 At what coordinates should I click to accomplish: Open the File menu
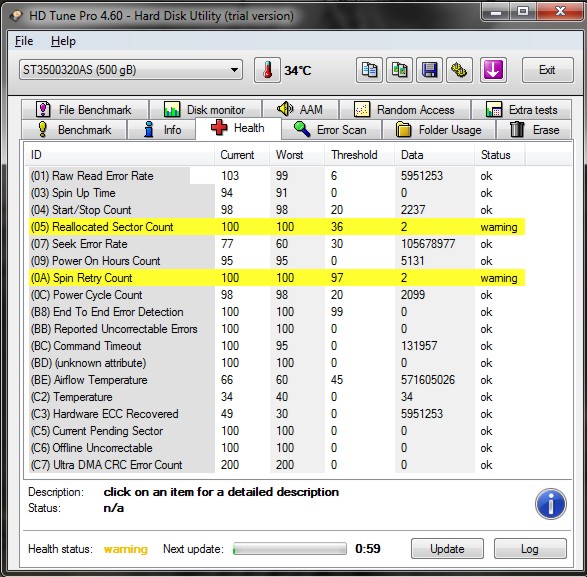point(24,41)
